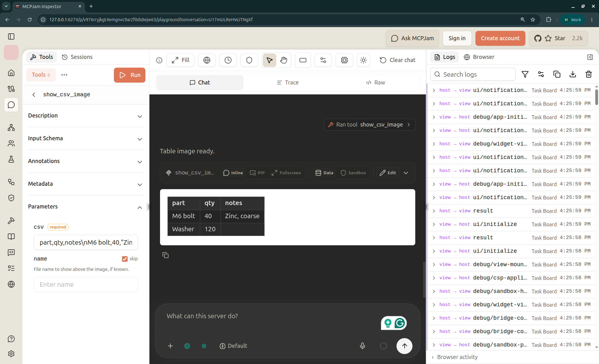
Task: Open settings gear in sidebar
Action: click(x=11, y=354)
